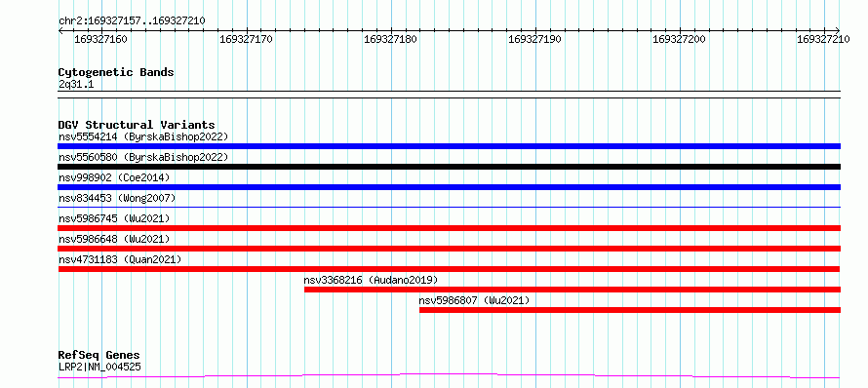Select the blue bar under nsv998902
868x388 pixels.
[449, 187]
